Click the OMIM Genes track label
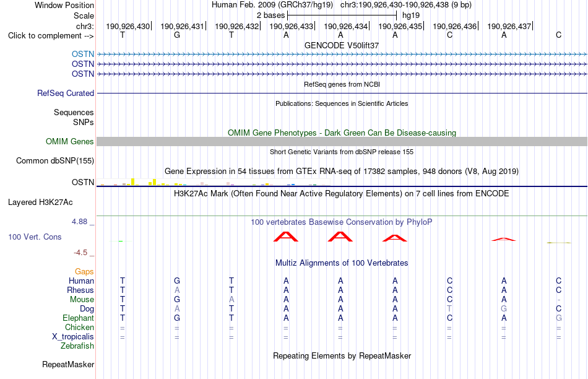This screenshot has height=379, width=588. [x=70, y=141]
